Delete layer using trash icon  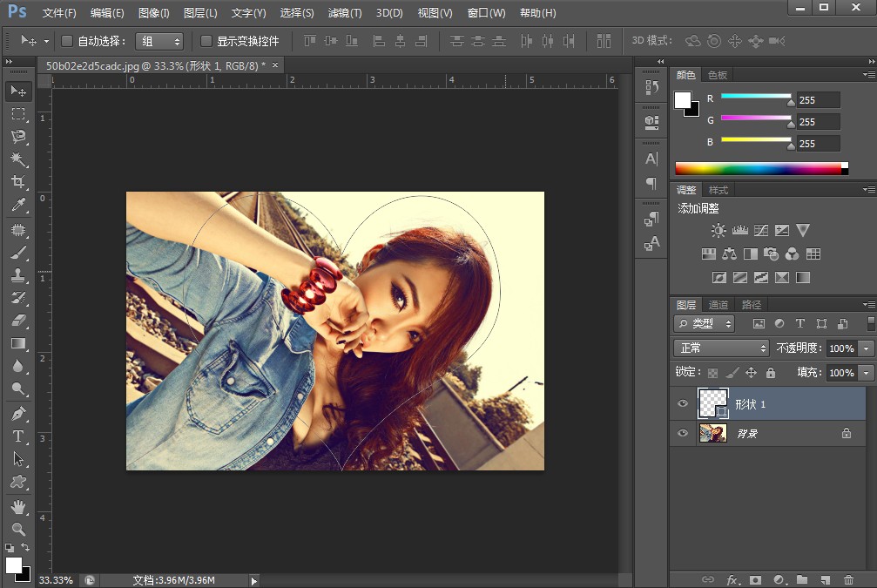point(849,579)
